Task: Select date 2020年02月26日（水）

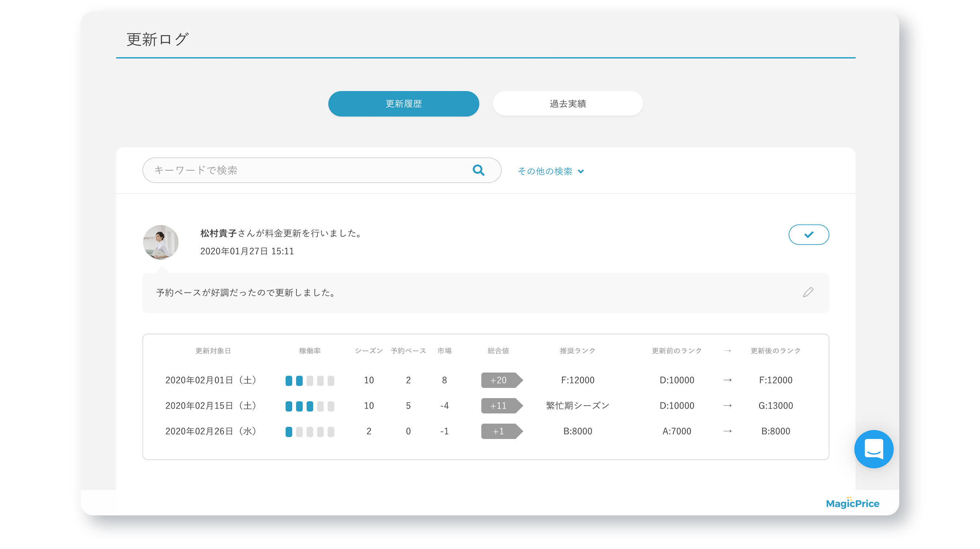Action: [x=212, y=431]
